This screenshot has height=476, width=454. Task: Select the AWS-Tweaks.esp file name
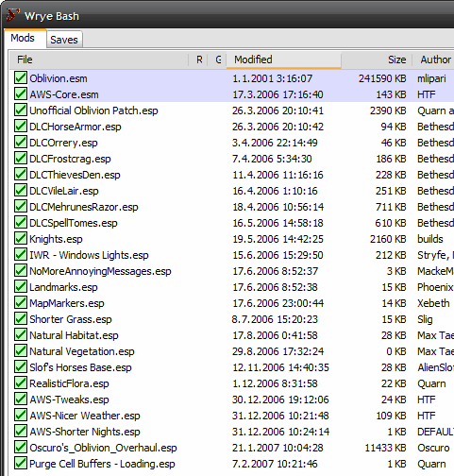coord(69,399)
